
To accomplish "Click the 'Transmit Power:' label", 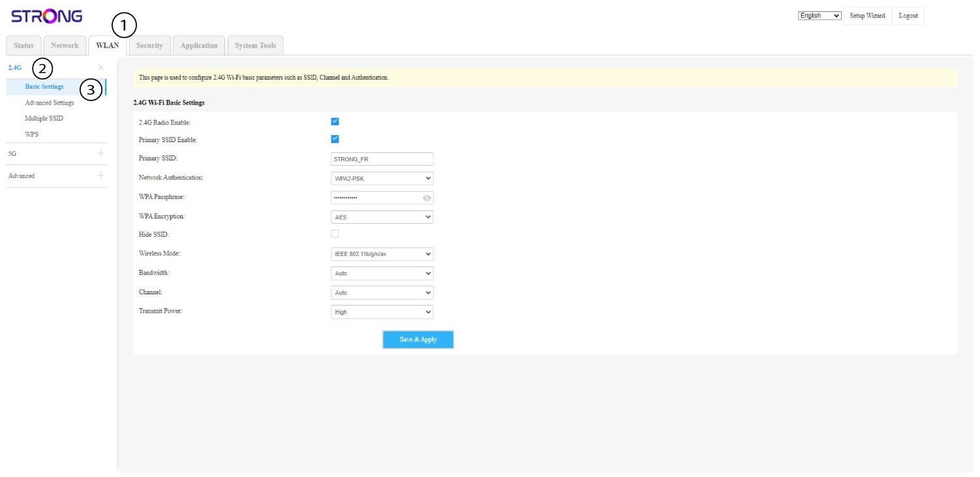I will [161, 311].
